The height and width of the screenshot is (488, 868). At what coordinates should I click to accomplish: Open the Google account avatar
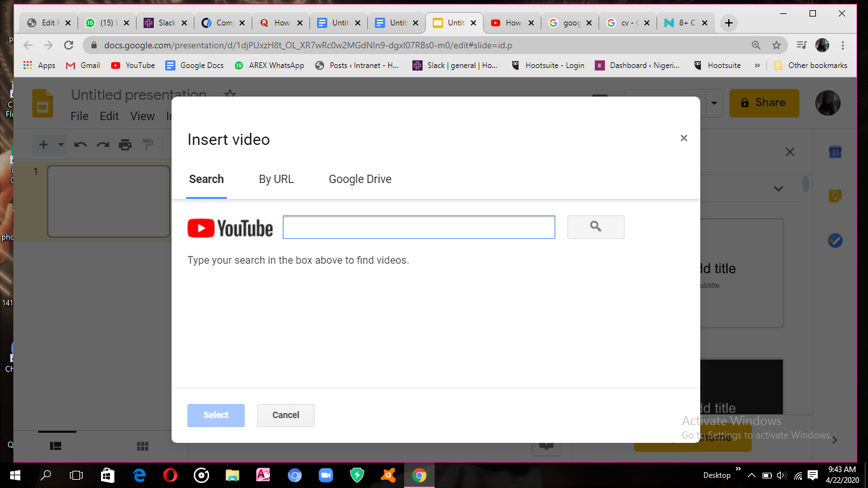(828, 103)
